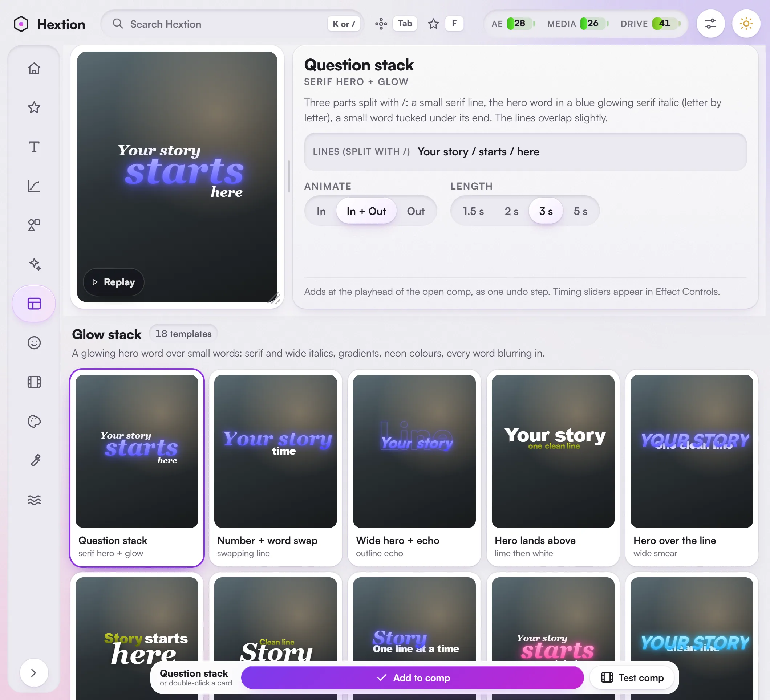
Task: Click the 'SERIF HERO + GLOW' subtitle
Action: pyautogui.click(x=356, y=82)
